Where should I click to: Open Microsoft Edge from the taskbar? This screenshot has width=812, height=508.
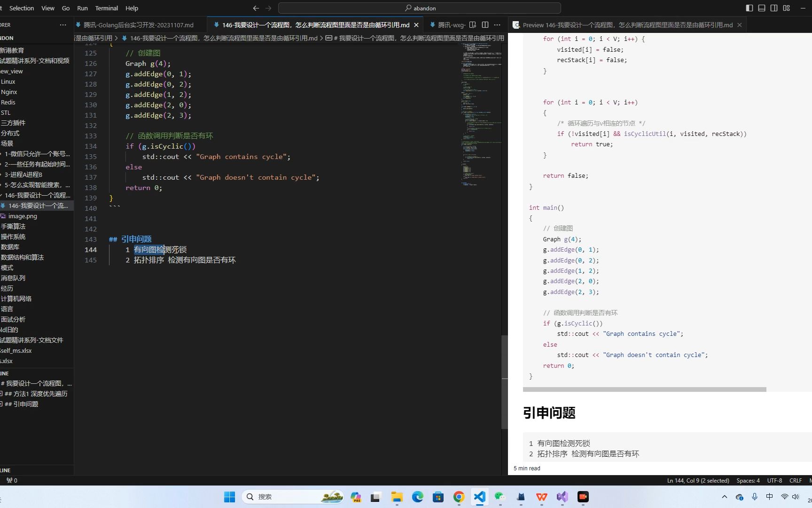click(x=417, y=497)
